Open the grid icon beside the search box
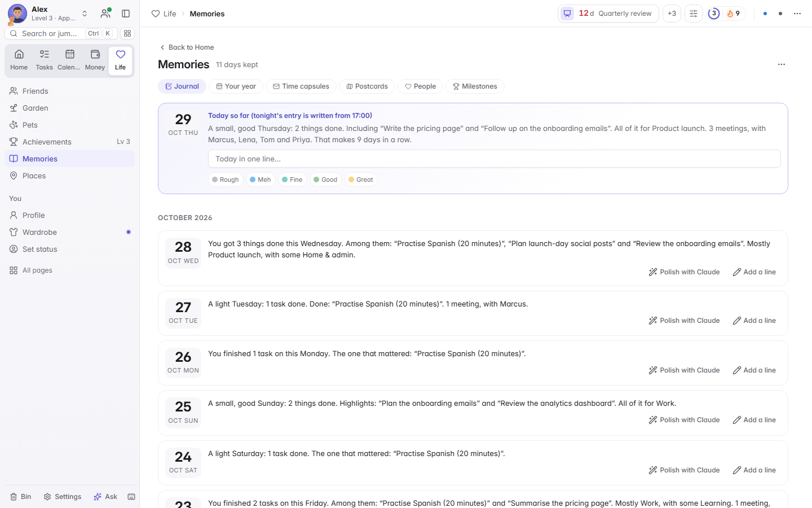Screen dimensions: 812x508 click(127, 33)
